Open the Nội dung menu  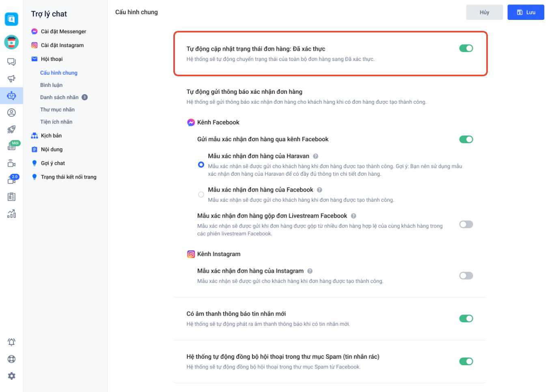[52, 149]
